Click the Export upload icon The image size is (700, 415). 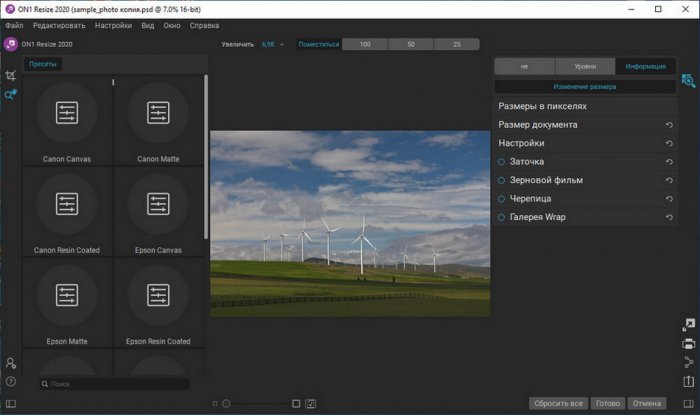(688, 381)
